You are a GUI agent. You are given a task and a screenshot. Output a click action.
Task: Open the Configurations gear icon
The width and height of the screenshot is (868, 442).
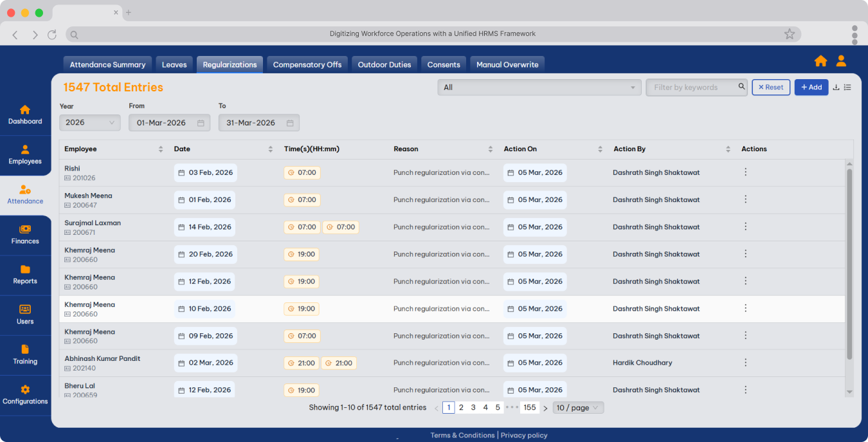[x=25, y=390]
